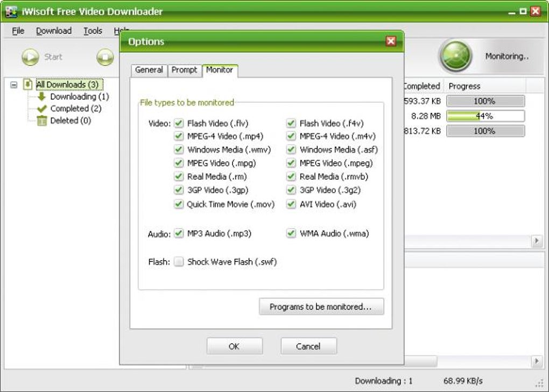Click bottom panel scroll right arrow
Viewport: 549px width, 392px height.
tap(537, 361)
